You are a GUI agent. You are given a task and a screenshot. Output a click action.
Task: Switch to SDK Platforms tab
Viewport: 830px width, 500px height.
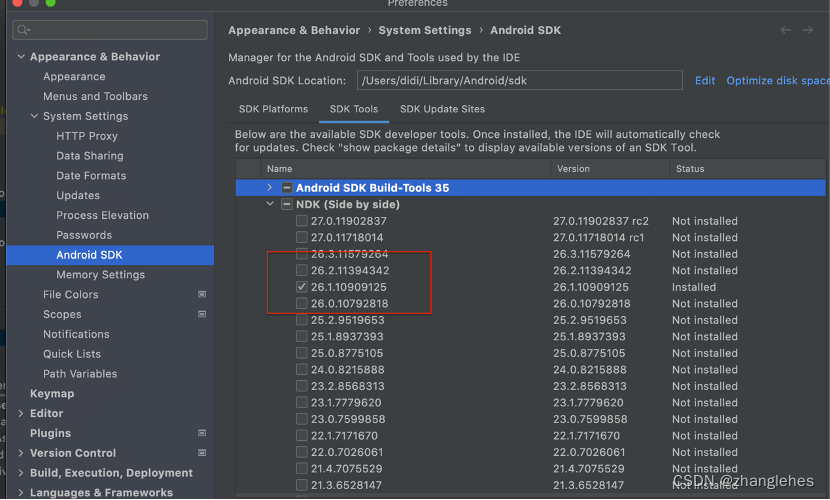273,109
